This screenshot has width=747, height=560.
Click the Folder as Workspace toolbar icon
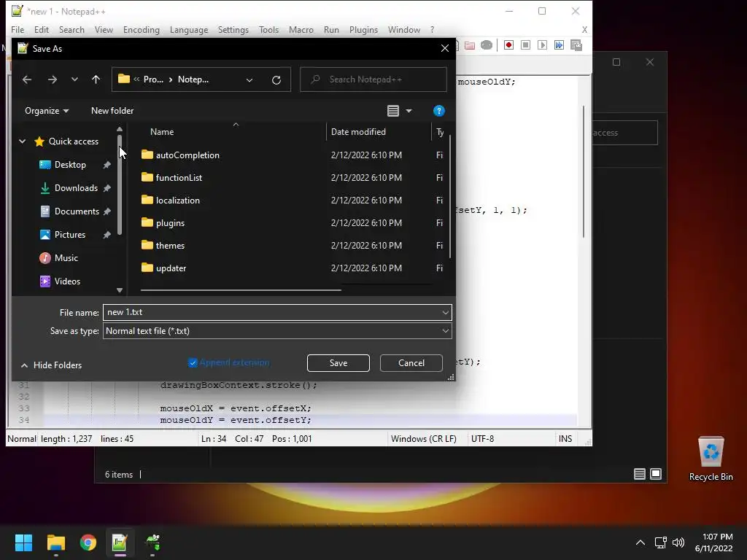tap(470, 45)
